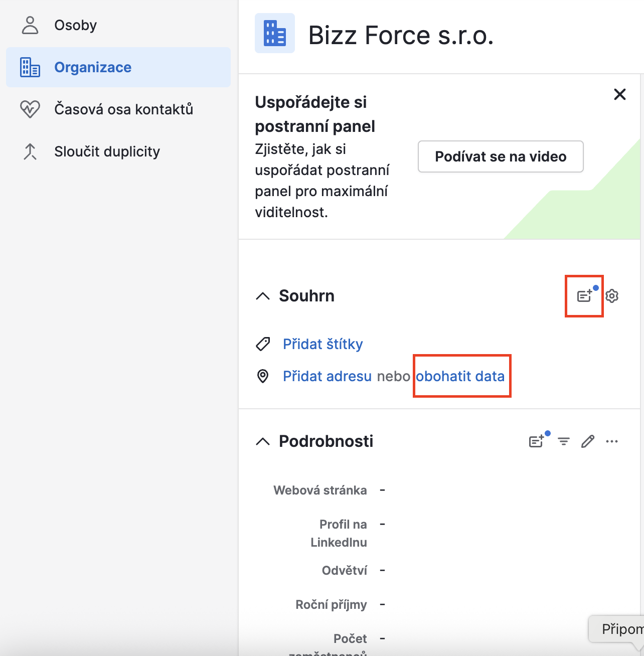This screenshot has height=656, width=644.
Task: Dismiss the Uspořádejte si postranní panel banner
Action: click(x=620, y=94)
